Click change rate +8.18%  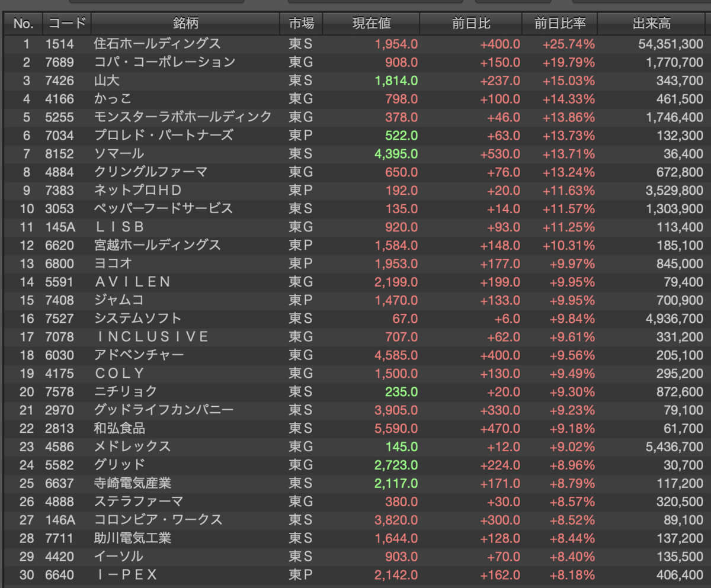click(x=572, y=575)
